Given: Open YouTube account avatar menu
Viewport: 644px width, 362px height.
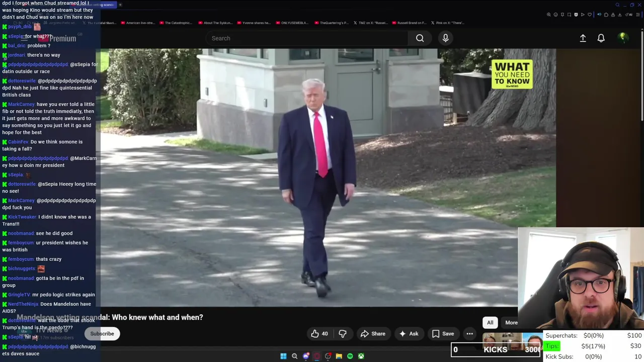Looking at the screenshot, I should coord(622,38).
